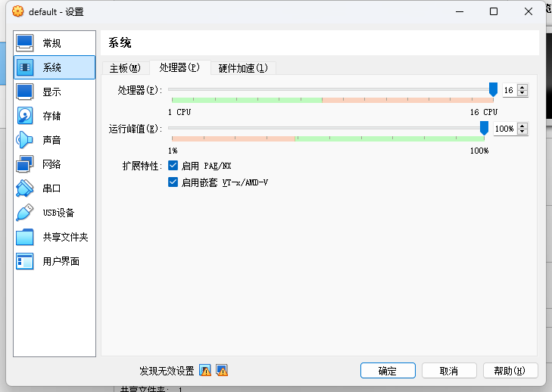This screenshot has height=392, width=552.
Task: Open the 网络 (Network) icon
Action: [x=25, y=164]
